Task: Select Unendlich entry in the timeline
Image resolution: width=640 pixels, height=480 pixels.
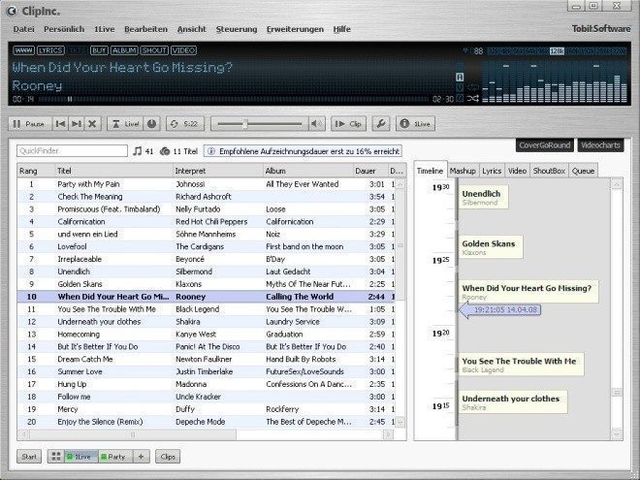Action: (483, 197)
